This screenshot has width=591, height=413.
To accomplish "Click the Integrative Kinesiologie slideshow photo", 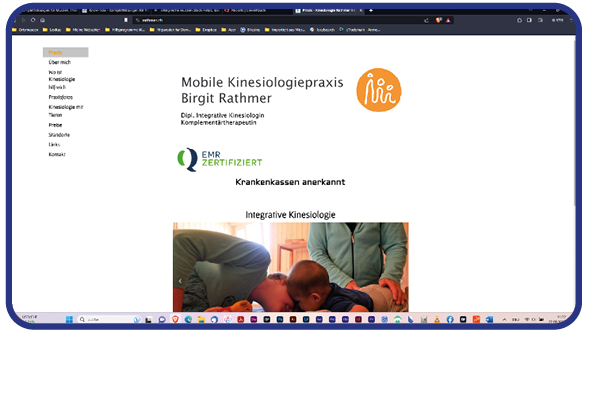I will [291, 267].
